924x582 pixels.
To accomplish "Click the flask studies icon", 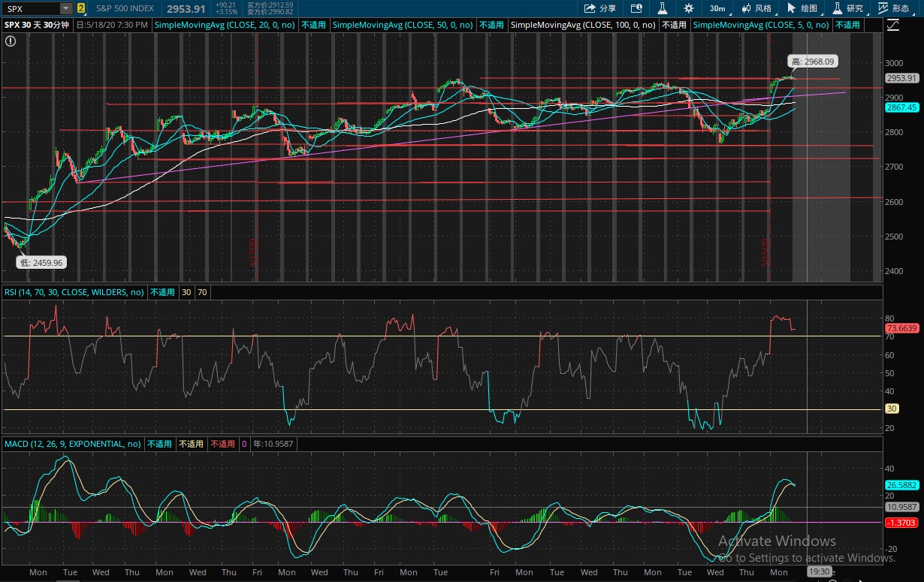I will pos(662,8).
